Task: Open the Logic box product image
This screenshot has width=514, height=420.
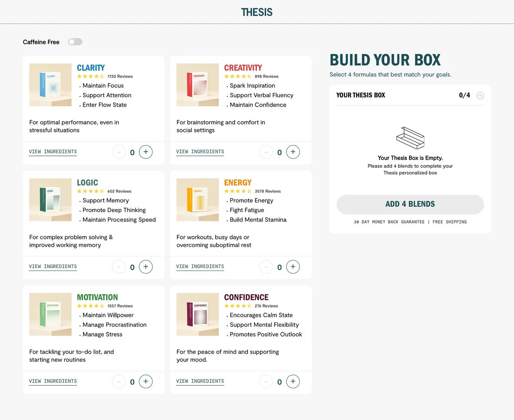Action: pyautogui.click(x=50, y=200)
